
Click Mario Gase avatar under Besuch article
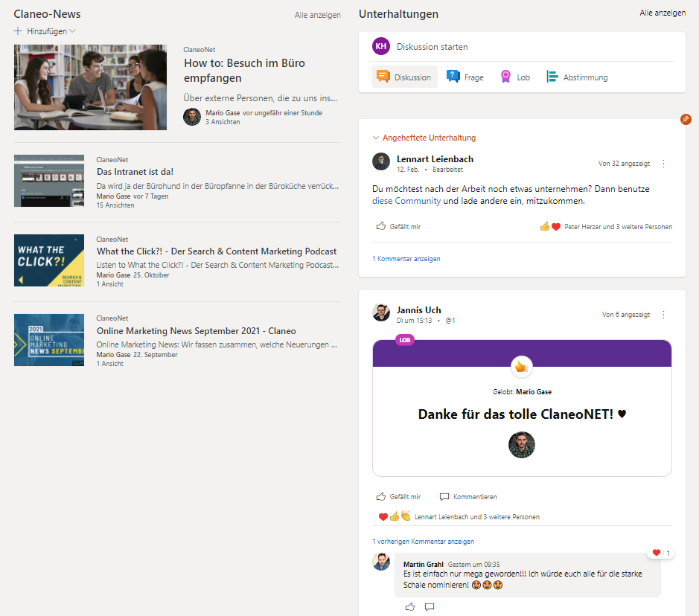coord(192,117)
